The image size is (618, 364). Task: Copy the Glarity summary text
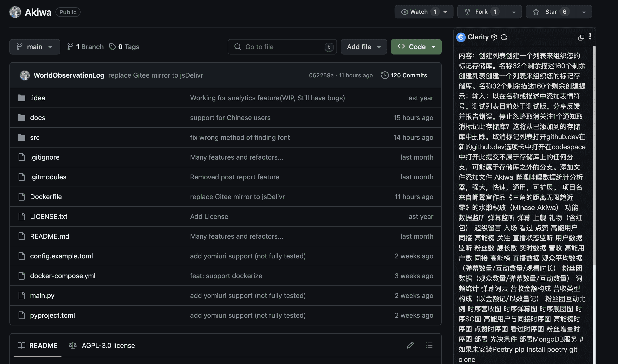pos(581,37)
